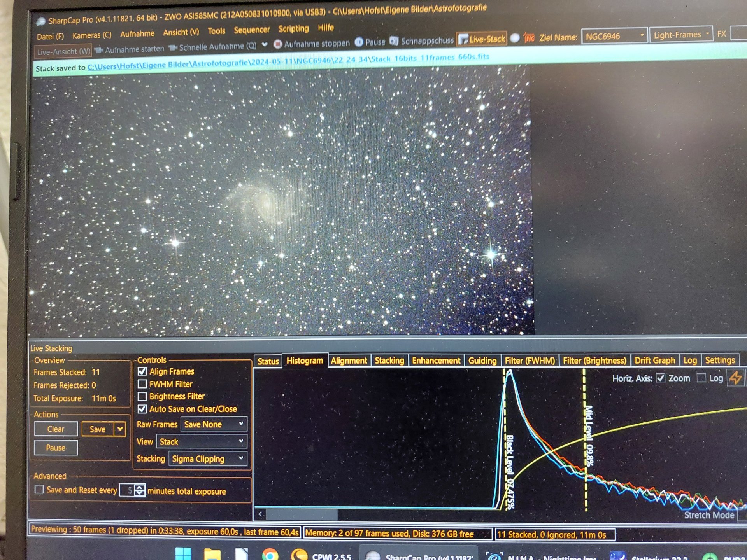Click Pause button in Actions panel

click(56, 448)
